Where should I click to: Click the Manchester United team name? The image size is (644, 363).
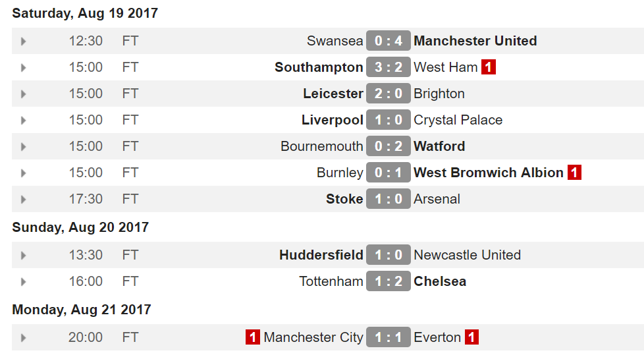pyautogui.click(x=475, y=41)
